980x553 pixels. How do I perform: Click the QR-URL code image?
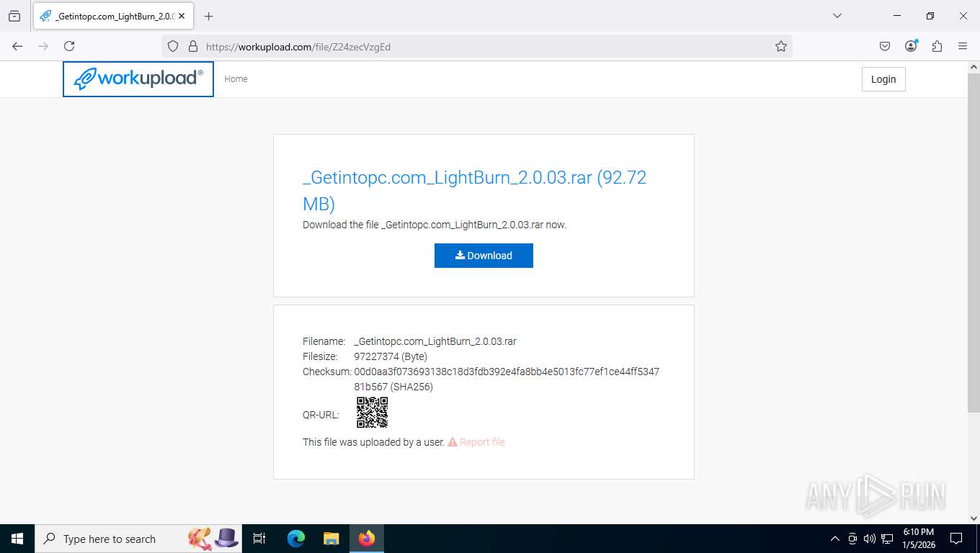point(372,413)
